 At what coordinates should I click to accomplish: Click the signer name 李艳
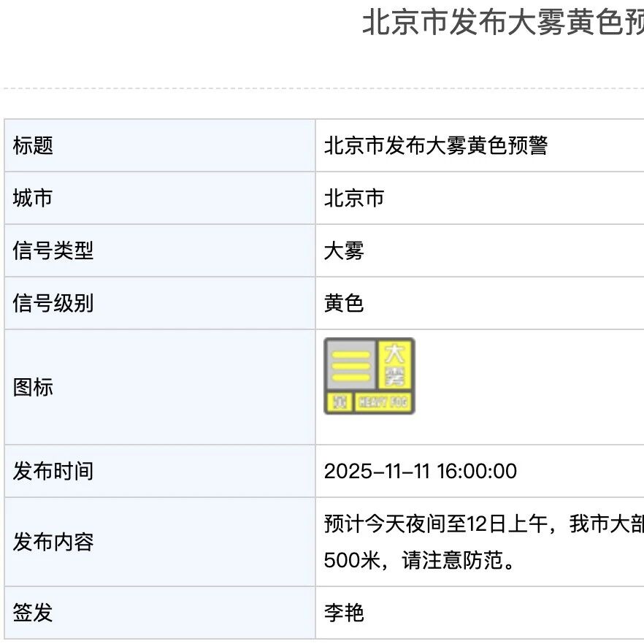click(344, 613)
